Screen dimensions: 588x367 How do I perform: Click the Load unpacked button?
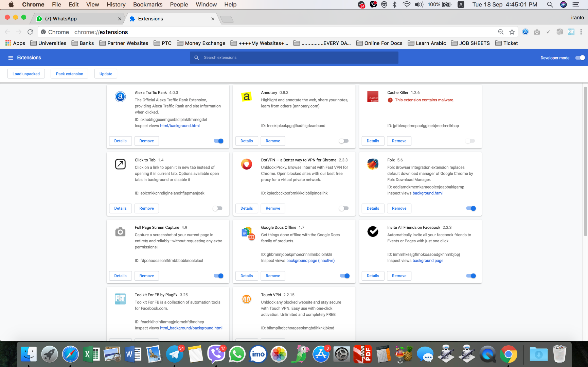pyautogui.click(x=26, y=74)
